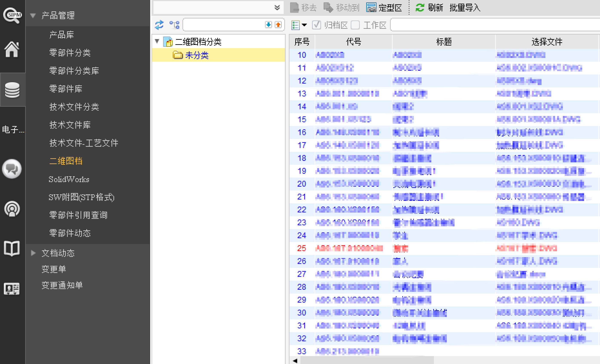The image size is (600, 364).
Task: Toggle the 归档区 checkbox
Action: pos(316,25)
